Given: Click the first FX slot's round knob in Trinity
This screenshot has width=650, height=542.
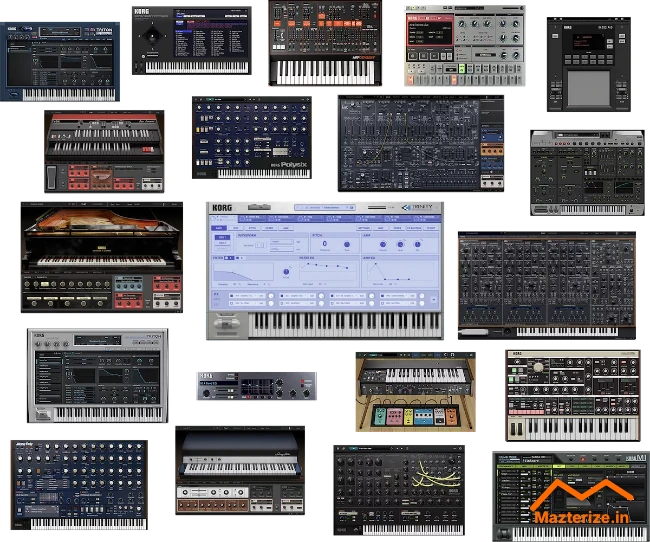Looking at the screenshot, I should point(271,296).
